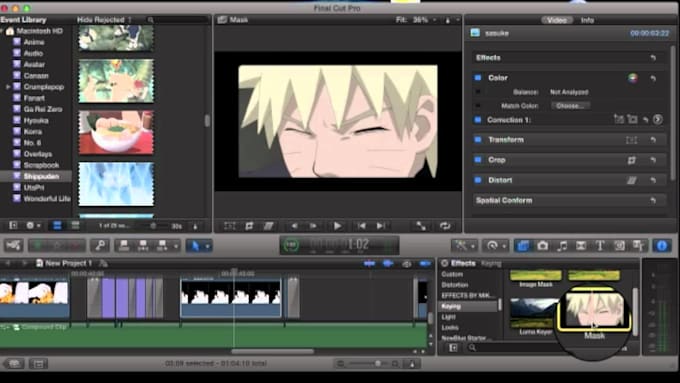Open the Generators browser

coord(619,246)
